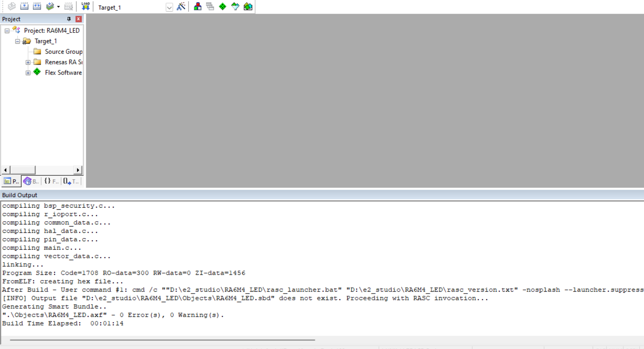The height and width of the screenshot is (349, 644).
Task: Open Manage Run-Time Environment green diamond icon
Action: click(223, 6)
